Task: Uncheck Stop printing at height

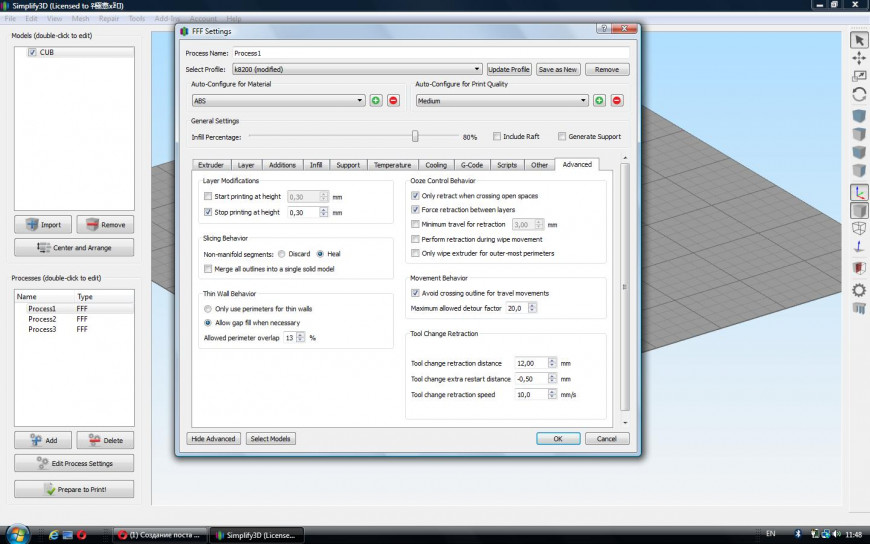Action: point(208,212)
